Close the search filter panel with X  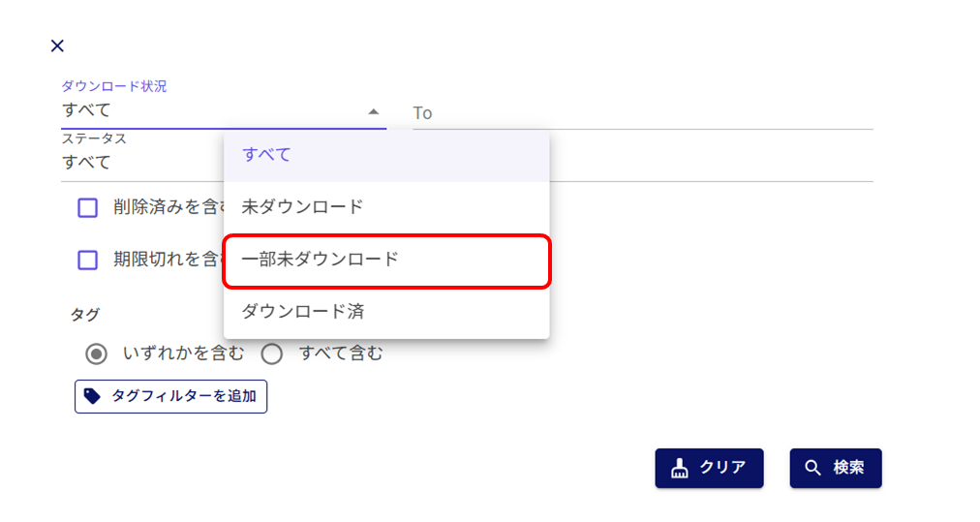pyautogui.click(x=57, y=46)
